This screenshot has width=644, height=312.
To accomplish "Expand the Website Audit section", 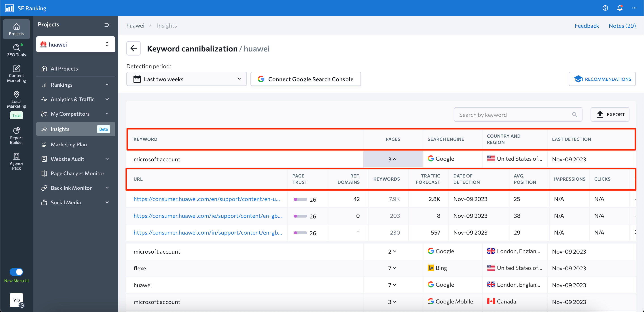I will [x=76, y=159].
